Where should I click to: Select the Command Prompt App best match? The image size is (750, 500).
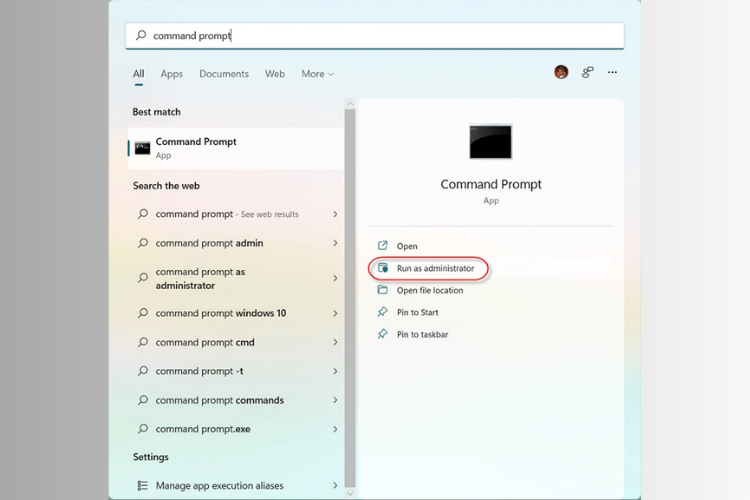coord(236,148)
